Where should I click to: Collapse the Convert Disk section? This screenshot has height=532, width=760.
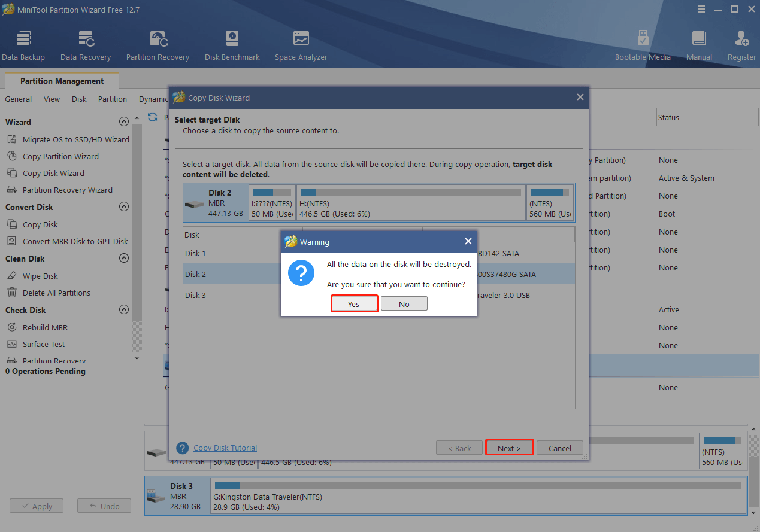click(x=124, y=206)
